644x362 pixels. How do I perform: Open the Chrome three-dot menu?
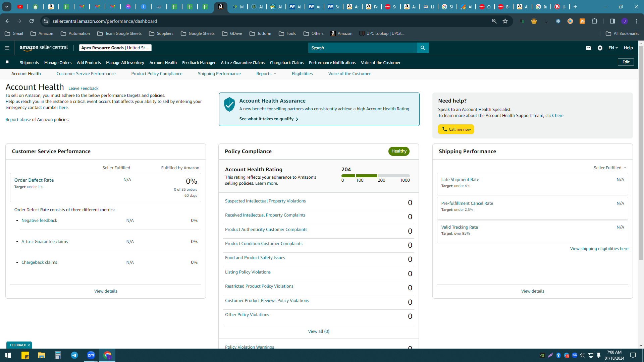coord(637,21)
